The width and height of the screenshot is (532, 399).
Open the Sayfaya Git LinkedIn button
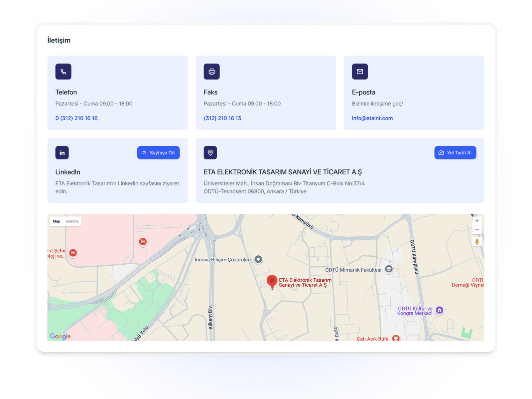[158, 153]
